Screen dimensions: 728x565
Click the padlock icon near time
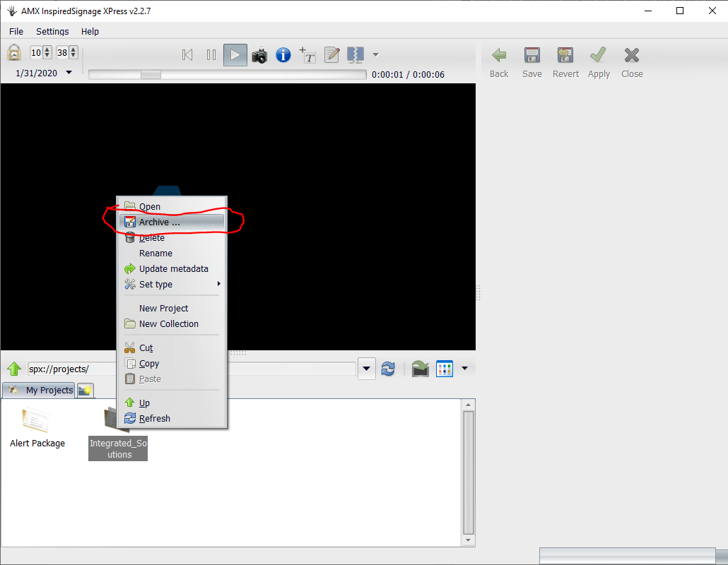[x=14, y=52]
